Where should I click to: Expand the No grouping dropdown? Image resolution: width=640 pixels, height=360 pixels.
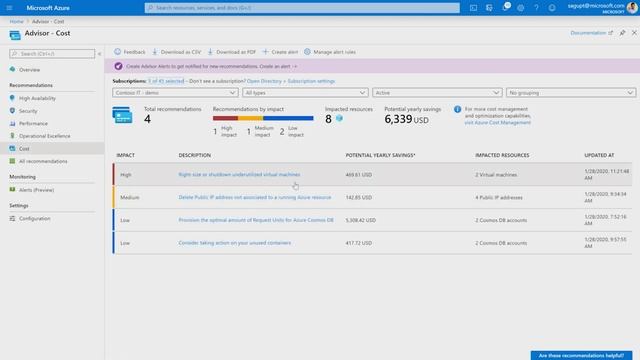point(571,93)
